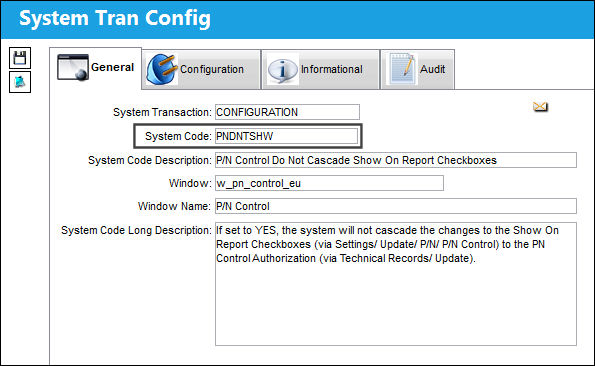Click the envelope mail icon
The height and width of the screenshot is (366, 595).
[540, 107]
